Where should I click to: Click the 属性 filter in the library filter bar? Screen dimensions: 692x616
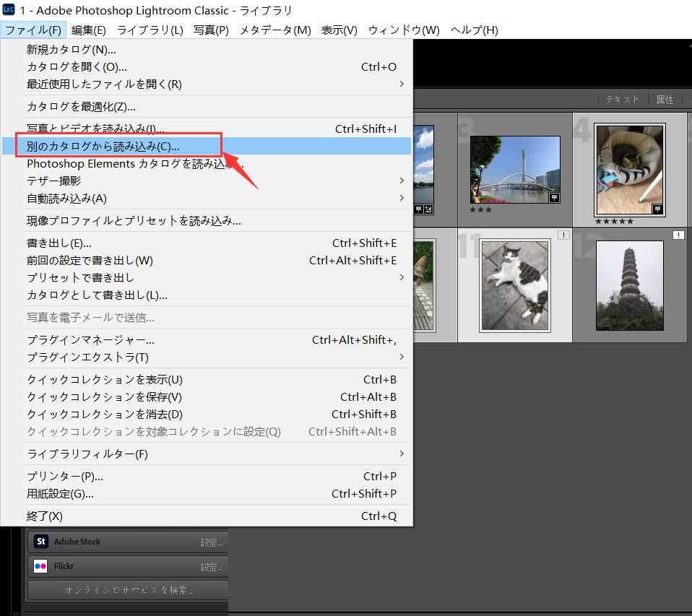pos(664,100)
